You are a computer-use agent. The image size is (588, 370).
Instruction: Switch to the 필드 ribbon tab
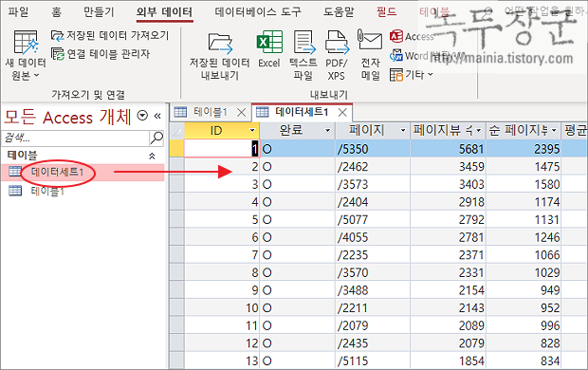pyautogui.click(x=387, y=12)
